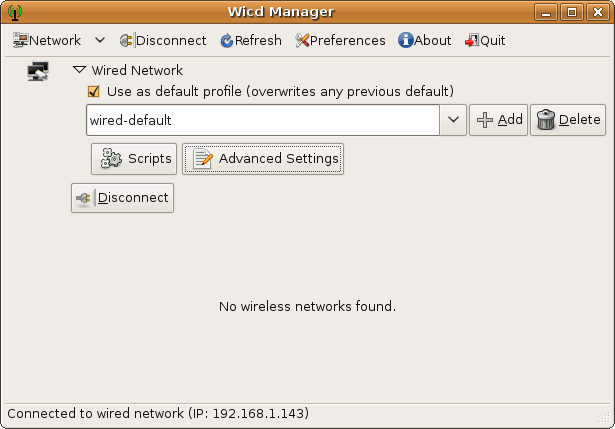This screenshot has height=429, width=615.
Task: Click the Wicd window menu icon in title bar
Action: (15, 12)
